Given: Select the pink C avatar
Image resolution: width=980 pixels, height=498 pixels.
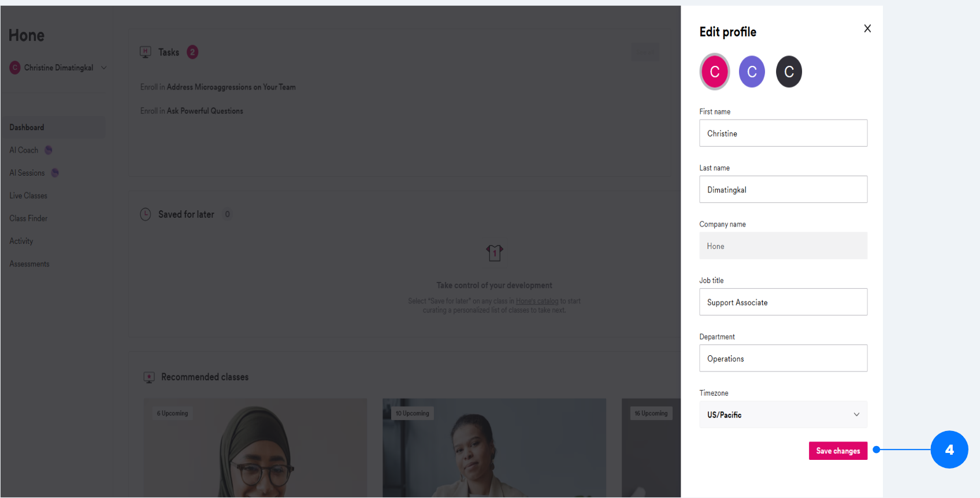Looking at the screenshot, I should click(x=715, y=72).
